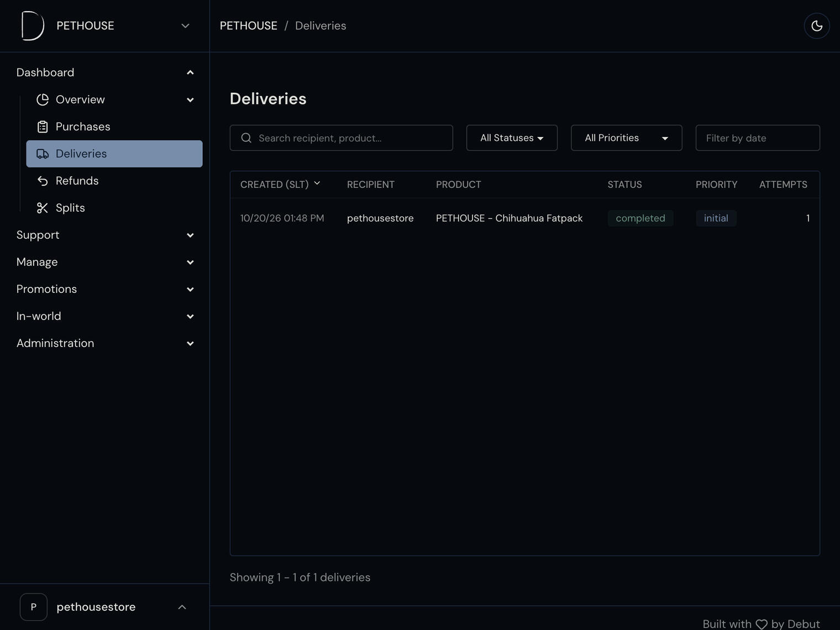840x630 pixels.
Task: Click the search magnifier icon
Action: pos(246,138)
